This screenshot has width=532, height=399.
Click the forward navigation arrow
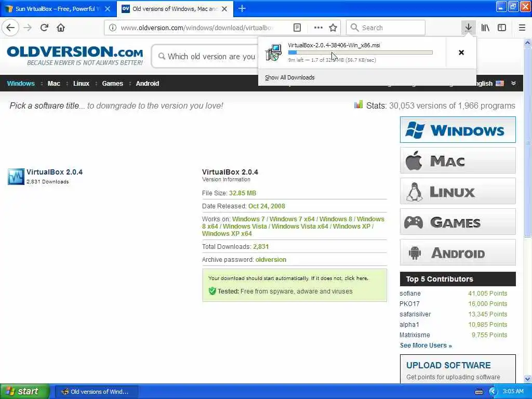[x=28, y=28]
